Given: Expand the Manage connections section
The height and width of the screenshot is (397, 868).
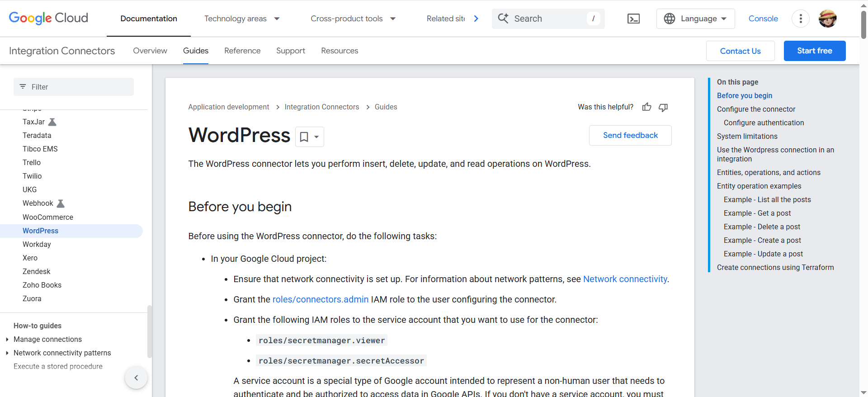Looking at the screenshot, I should pos(7,339).
